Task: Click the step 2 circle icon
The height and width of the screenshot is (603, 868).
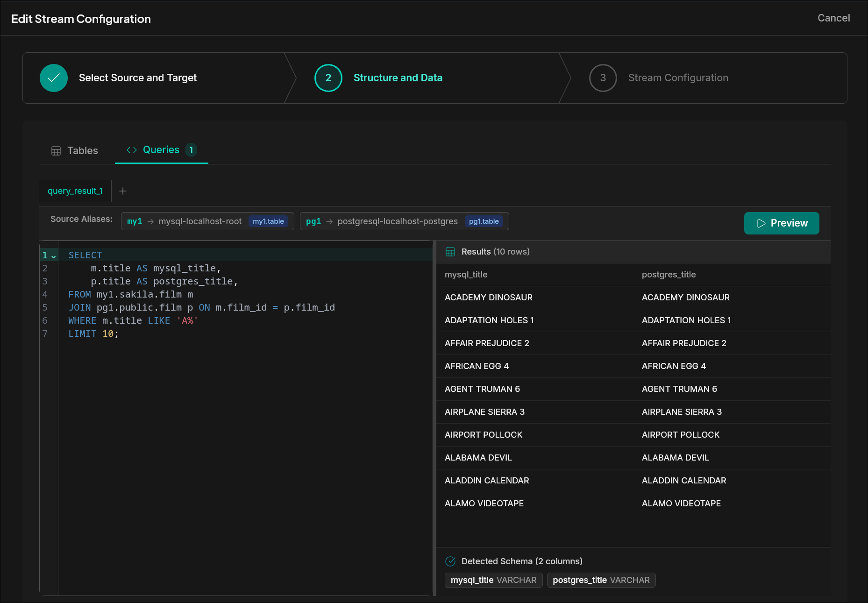Action: click(328, 78)
